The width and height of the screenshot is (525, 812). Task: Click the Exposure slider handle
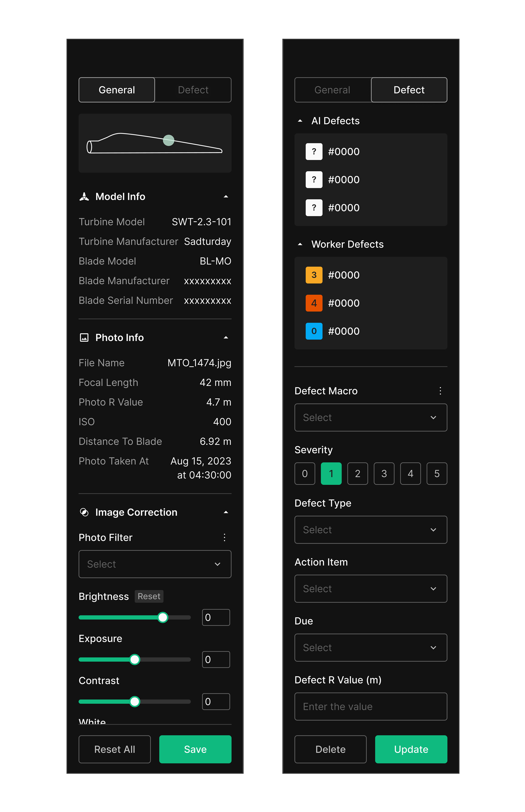click(x=135, y=659)
